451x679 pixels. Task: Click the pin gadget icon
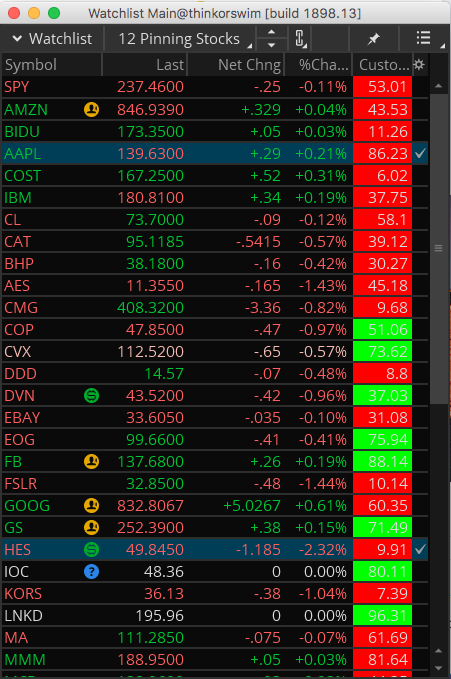click(x=373, y=39)
